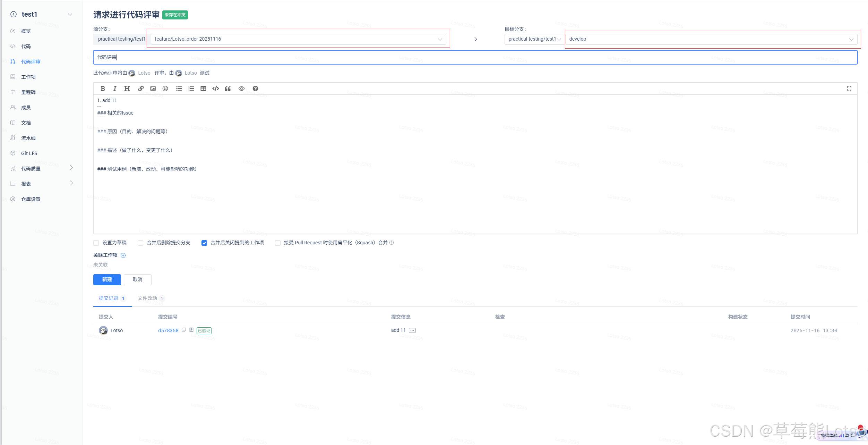Insert a table using toolbar icon
Screen dimensions: 868x445
(x=203, y=89)
